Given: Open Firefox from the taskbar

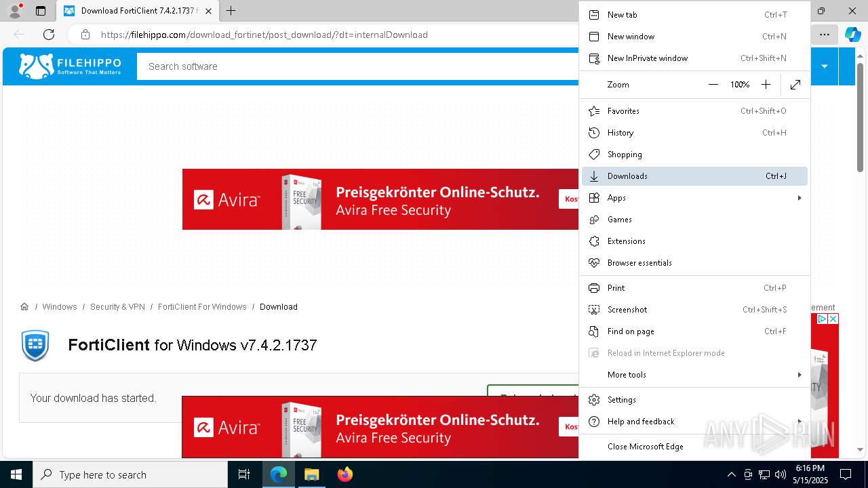Looking at the screenshot, I should pos(344,474).
